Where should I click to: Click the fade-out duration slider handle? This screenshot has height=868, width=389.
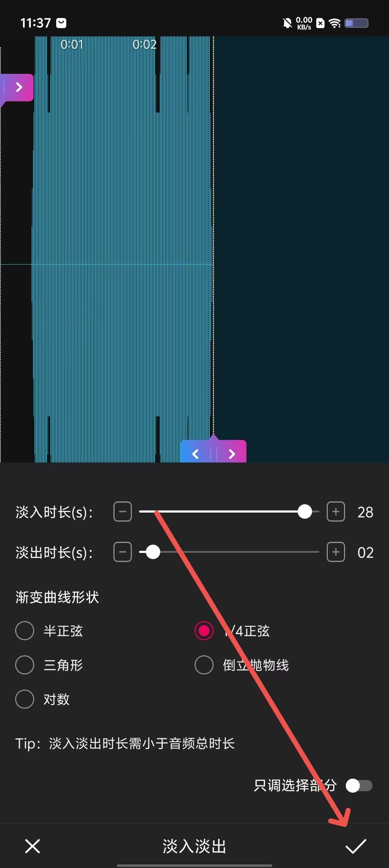coord(153,552)
